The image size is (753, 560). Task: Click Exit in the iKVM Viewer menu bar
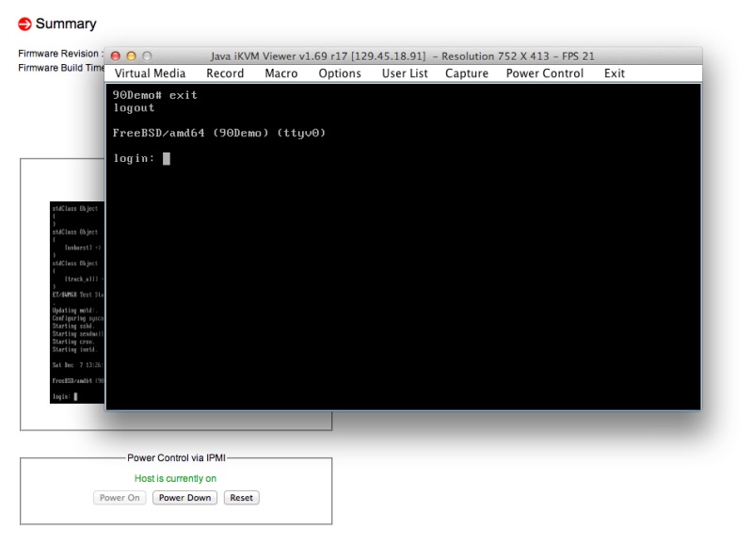615,73
